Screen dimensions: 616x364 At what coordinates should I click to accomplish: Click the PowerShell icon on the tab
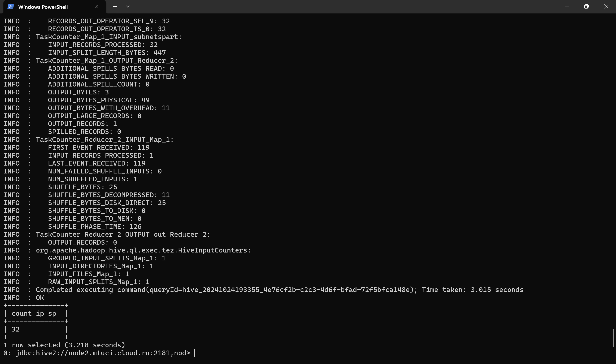point(10,7)
